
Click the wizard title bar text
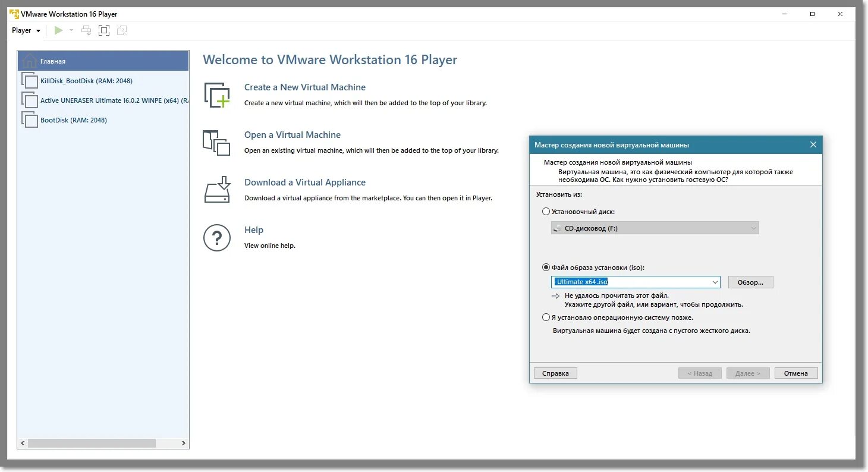pyautogui.click(x=612, y=145)
